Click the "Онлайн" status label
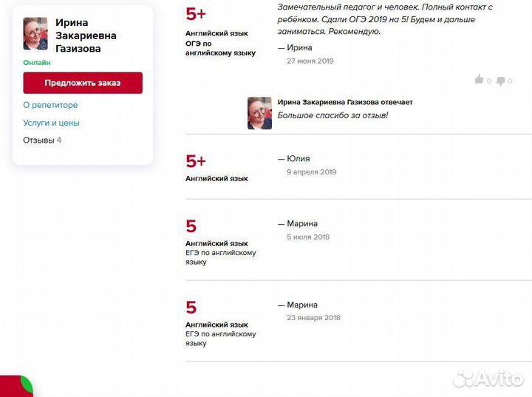This screenshot has width=532, height=397. (x=37, y=63)
